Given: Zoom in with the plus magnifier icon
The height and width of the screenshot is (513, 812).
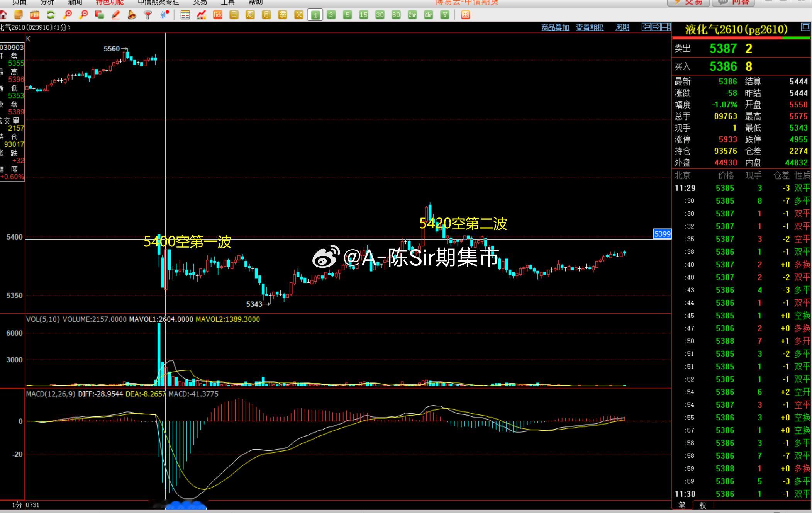Looking at the screenshot, I should click(x=68, y=15).
